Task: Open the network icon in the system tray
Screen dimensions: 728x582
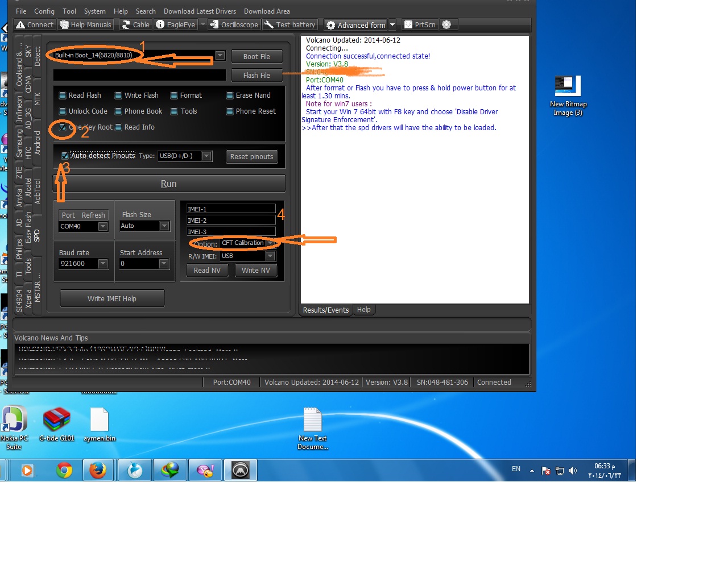Action: point(560,471)
